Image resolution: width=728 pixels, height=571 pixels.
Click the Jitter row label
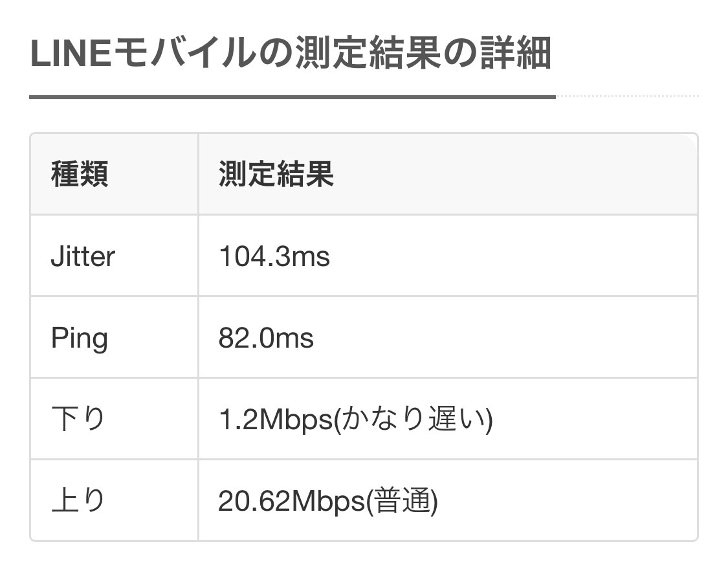pos(83,256)
